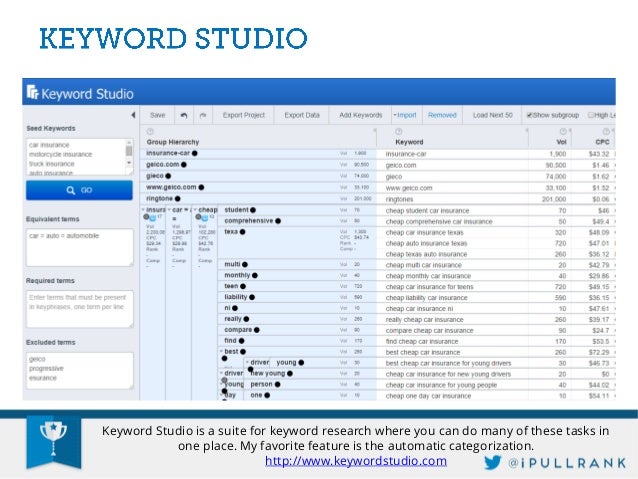The image size is (638, 479).
Task: Click black dot beside liability subgroup
Action: [252, 297]
